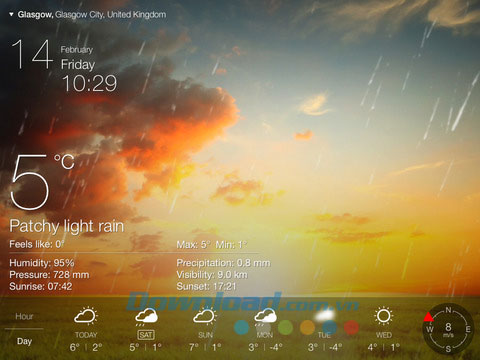
Task: Select the WED sunny forecast icon
Action: point(383,315)
